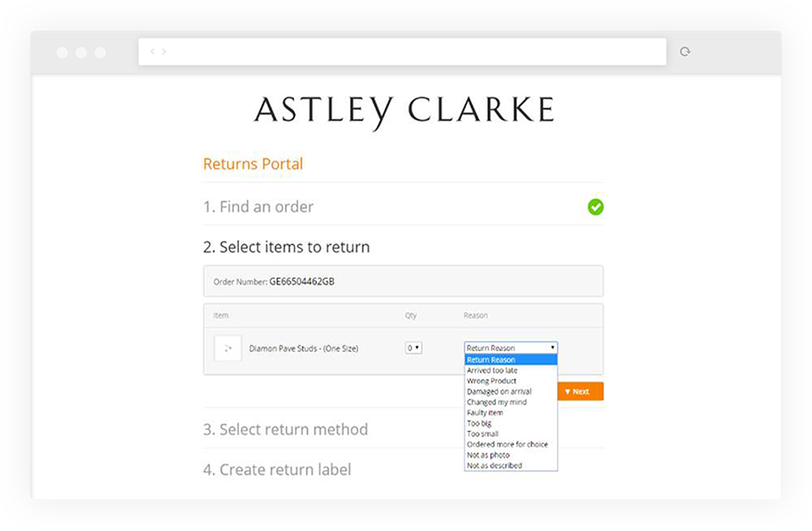Screen dimensions: 812x531
Task: Choose Not as described reason
Action: pyautogui.click(x=510, y=466)
